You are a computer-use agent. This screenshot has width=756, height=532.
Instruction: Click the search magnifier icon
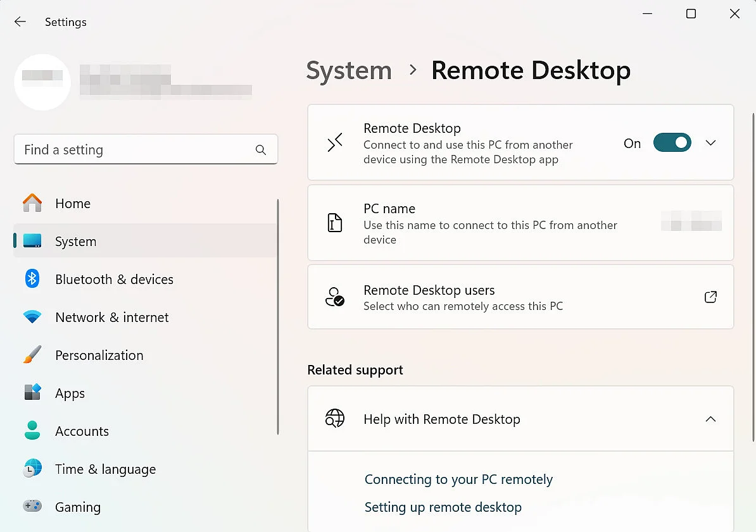261,150
